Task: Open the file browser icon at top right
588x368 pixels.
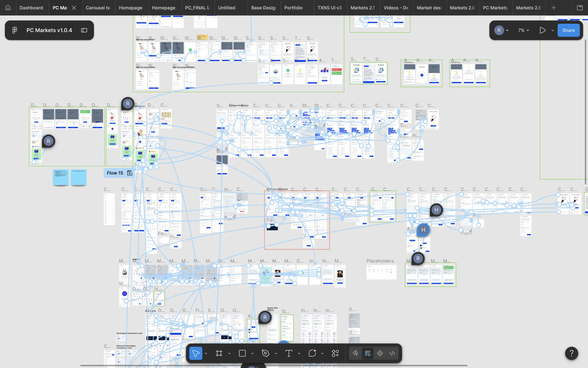Action: [580, 8]
